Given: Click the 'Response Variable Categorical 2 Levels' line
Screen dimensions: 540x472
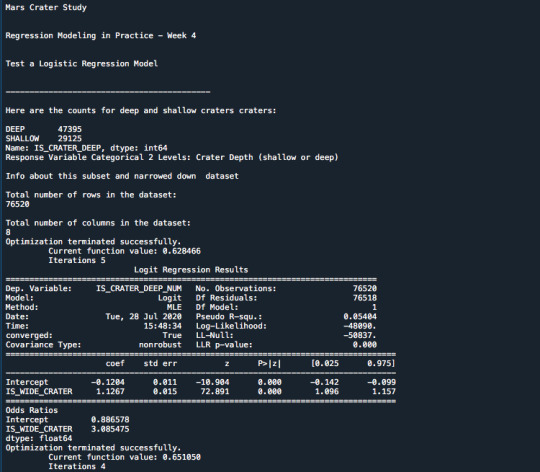Looking at the screenshot, I should click(172, 157).
